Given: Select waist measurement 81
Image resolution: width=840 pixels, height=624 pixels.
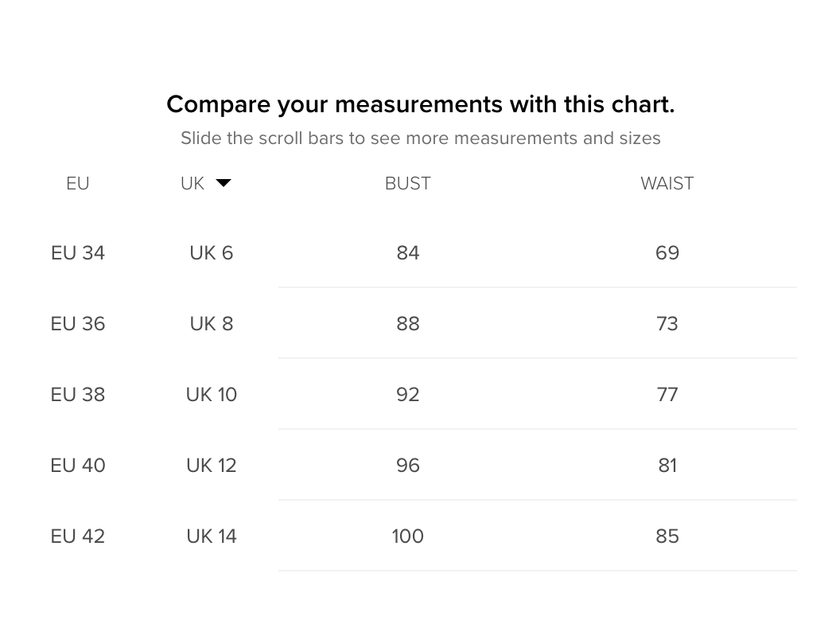Looking at the screenshot, I should (x=667, y=465).
